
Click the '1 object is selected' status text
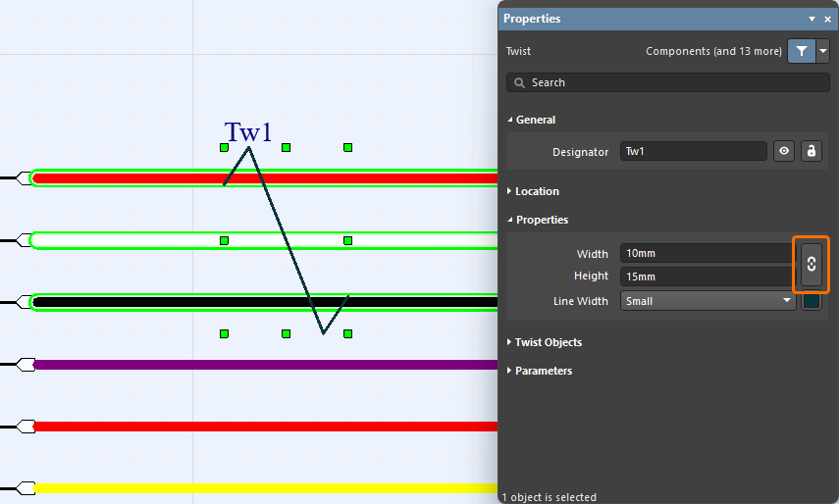point(549,497)
